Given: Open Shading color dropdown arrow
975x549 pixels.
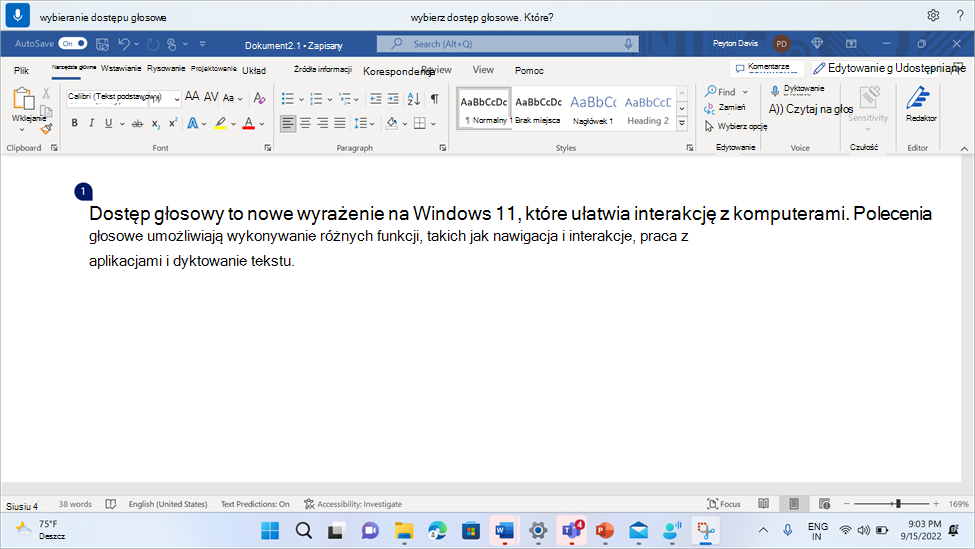Looking at the screenshot, I should tap(405, 124).
